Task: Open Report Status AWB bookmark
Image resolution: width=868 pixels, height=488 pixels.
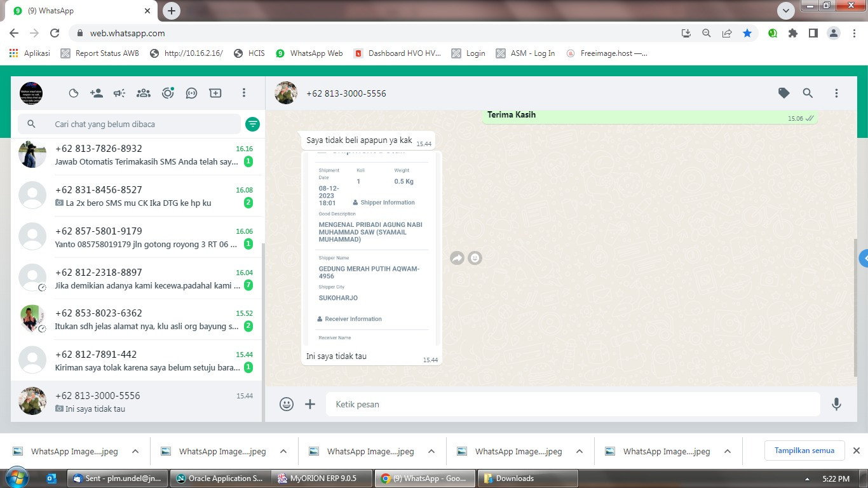Action: point(100,53)
